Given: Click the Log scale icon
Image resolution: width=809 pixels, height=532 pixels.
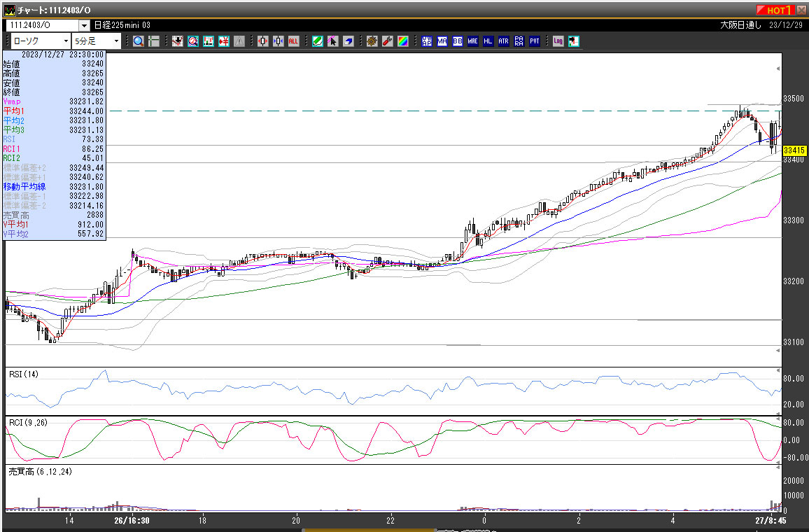Looking at the screenshot, I should 558,41.
